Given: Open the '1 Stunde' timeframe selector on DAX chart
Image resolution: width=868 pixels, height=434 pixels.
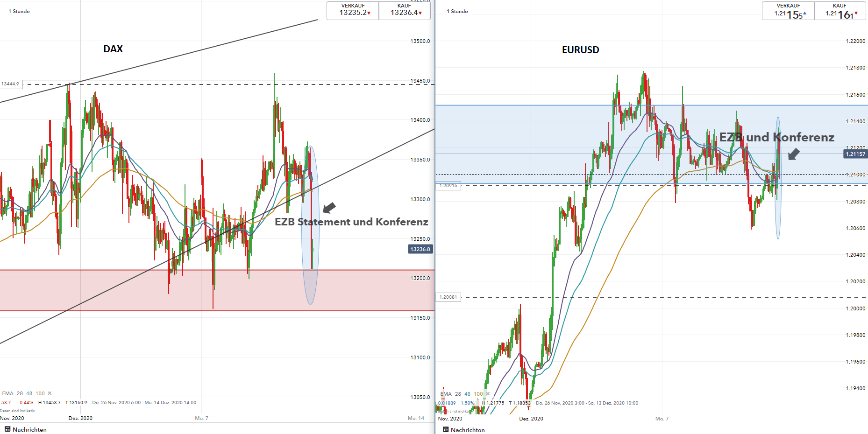Looking at the screenshot, I should [19, 11].
